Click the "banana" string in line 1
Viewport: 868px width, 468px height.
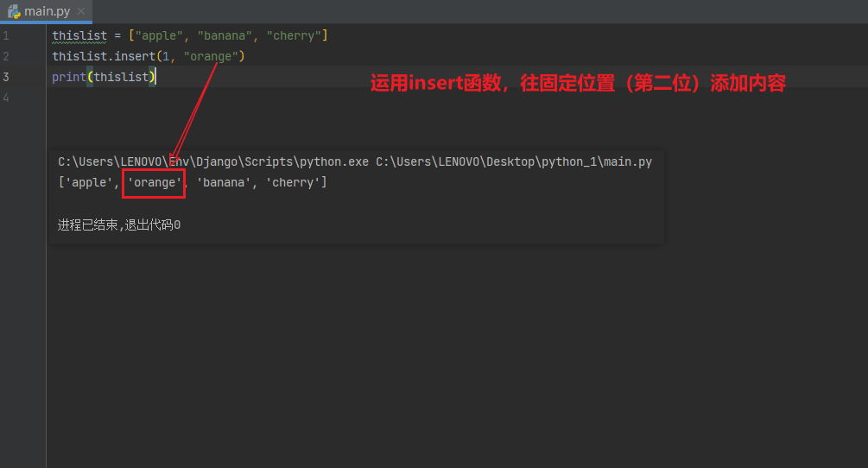pos(225,36)
